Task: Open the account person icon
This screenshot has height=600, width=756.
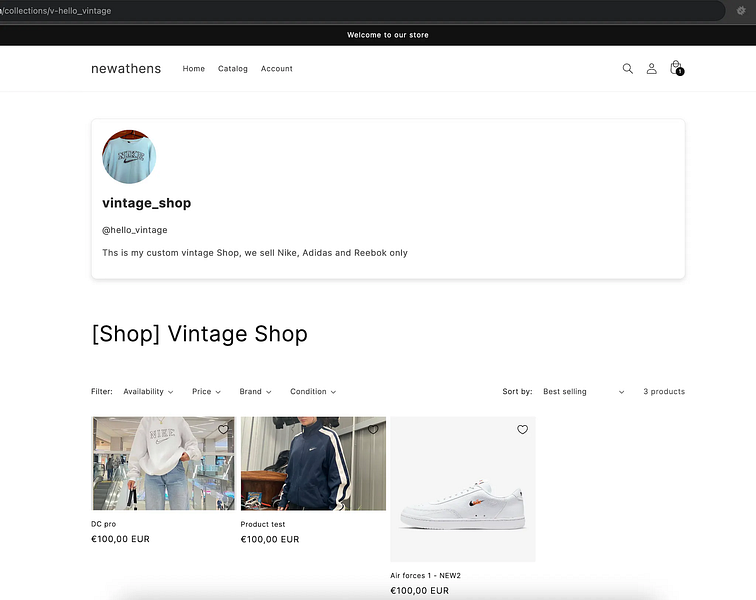Action: tap(651, 68)
